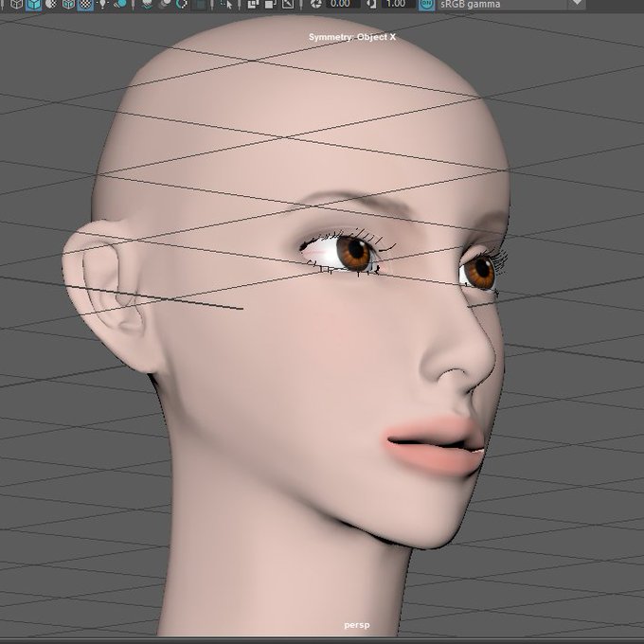The height and width of the screenshot is (644, 644).
Task: Reset exposure with the exposure icon
Action: click(315, 4)
